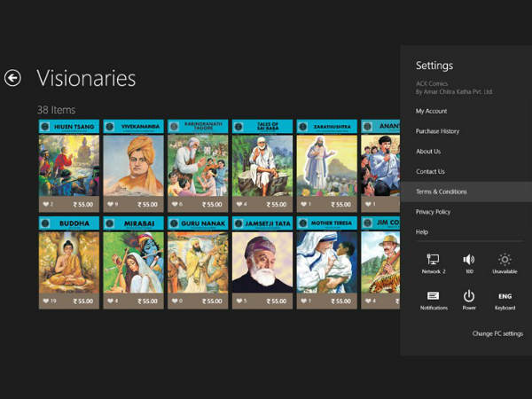Open Terms & Conditions entry
The image size is (532, 399).
point(466,192)
